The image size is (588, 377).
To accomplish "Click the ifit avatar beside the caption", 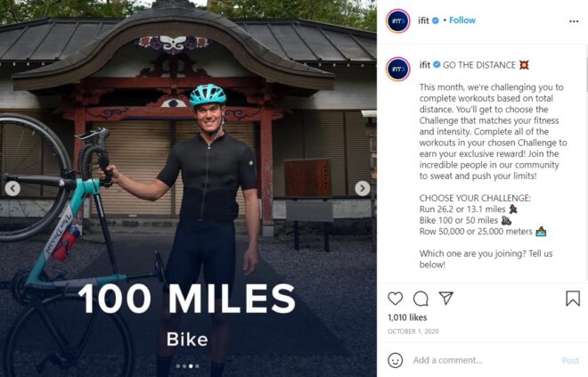I will (397, 69).
